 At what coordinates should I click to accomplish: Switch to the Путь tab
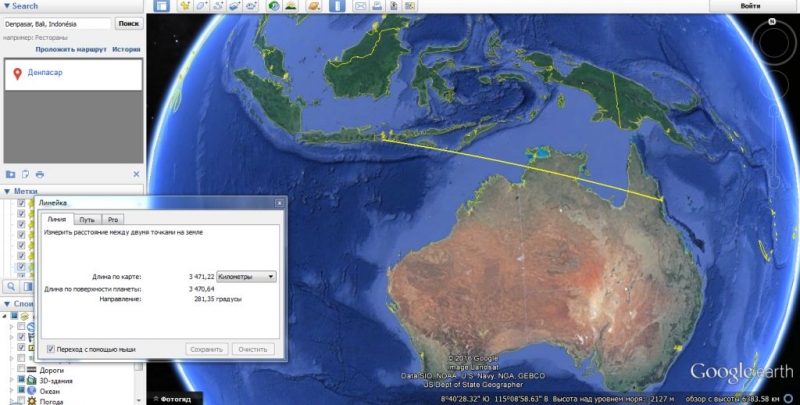point(87,220)
